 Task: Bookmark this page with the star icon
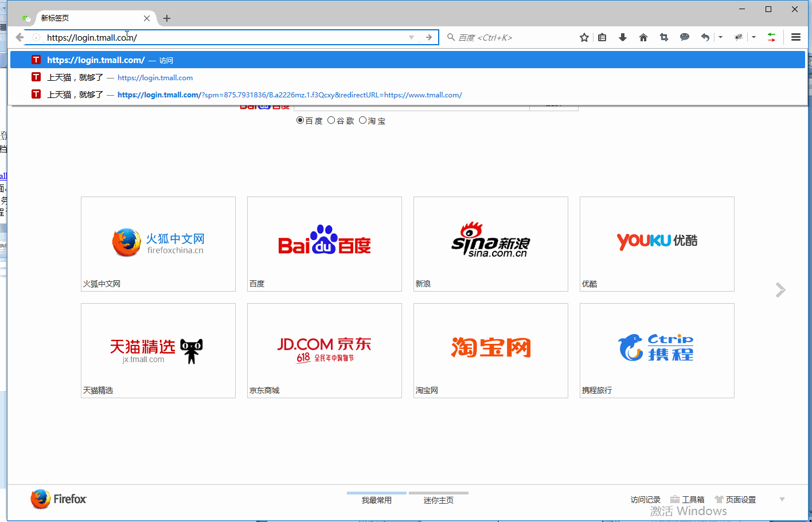[584, 37]
